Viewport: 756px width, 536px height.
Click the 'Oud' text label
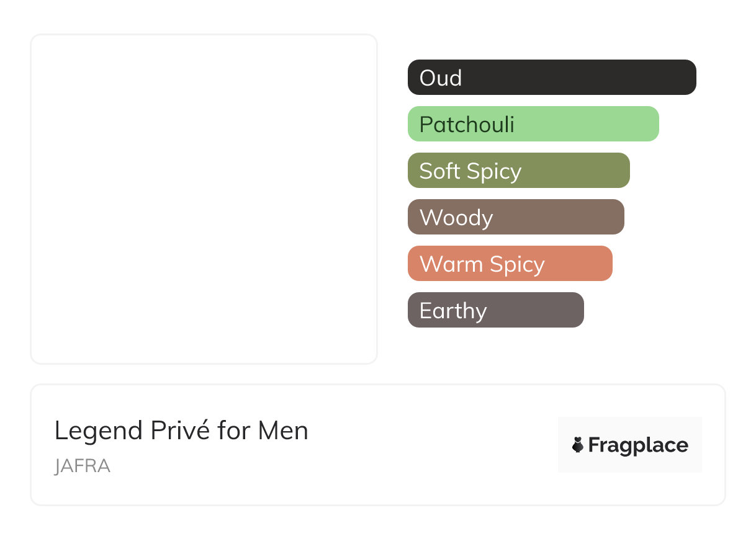tap(441, 78)
